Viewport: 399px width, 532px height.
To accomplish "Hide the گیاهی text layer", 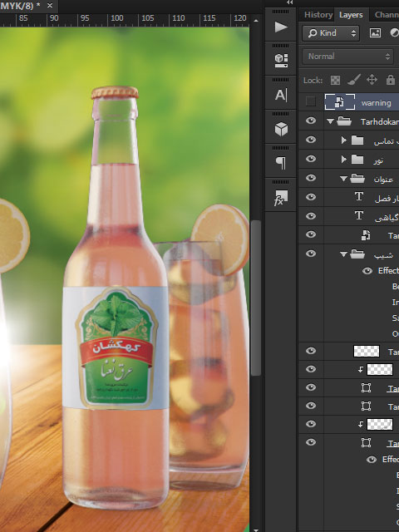I will coord(311,216).
